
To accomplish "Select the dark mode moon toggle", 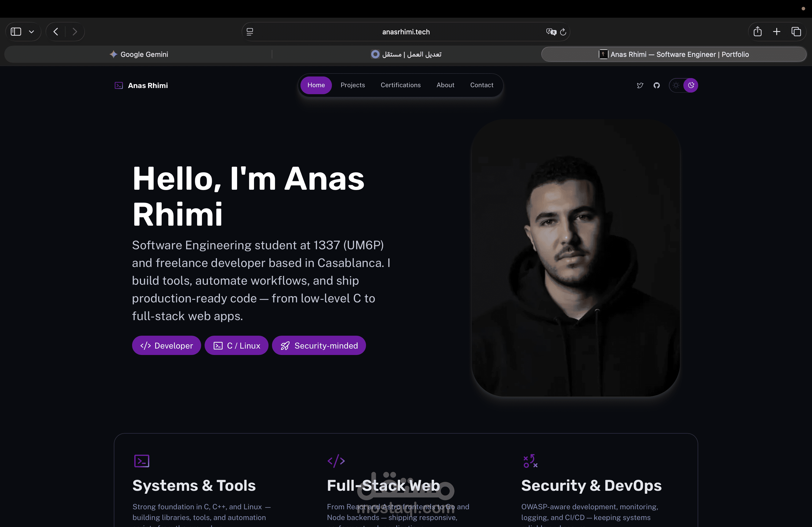I will click(691, 85).
